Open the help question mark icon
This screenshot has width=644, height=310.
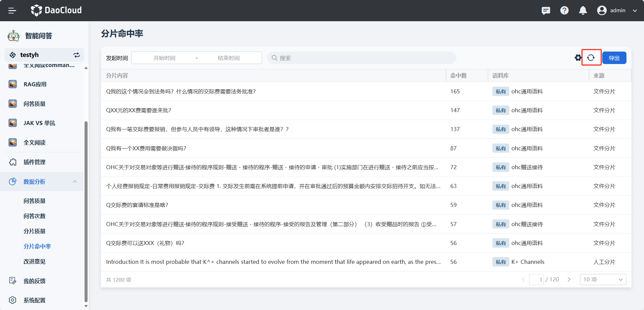pyautogui.click(x=564, y=10)
